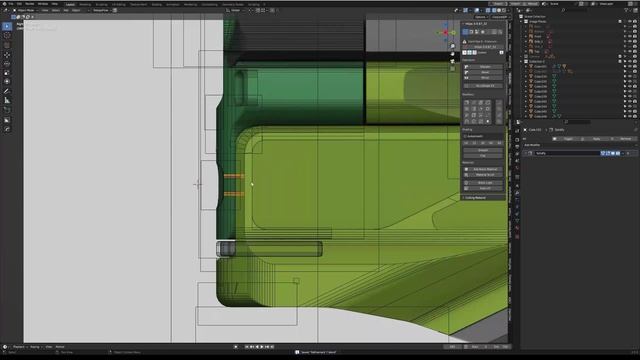Open the Window menu
This screenshot has height=360, width=640.
pos(43,4)
